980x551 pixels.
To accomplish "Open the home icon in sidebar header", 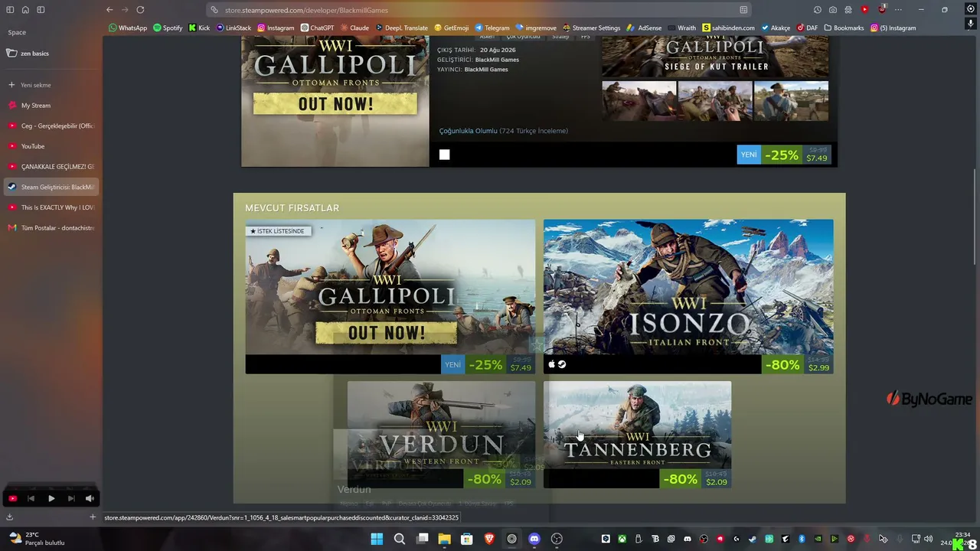I will click(x=25, y=10).
